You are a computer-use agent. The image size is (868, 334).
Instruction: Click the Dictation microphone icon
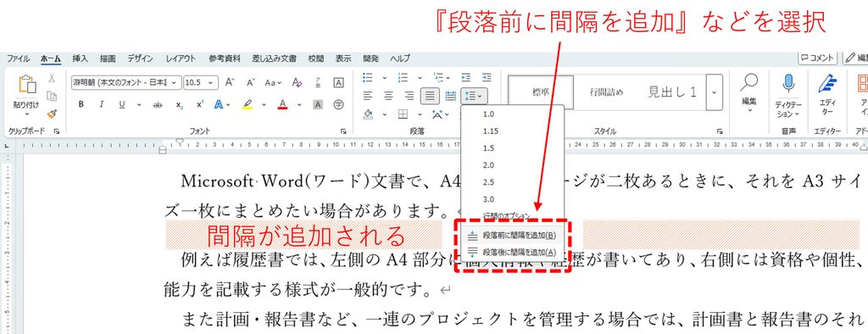[x=788, y=83]
